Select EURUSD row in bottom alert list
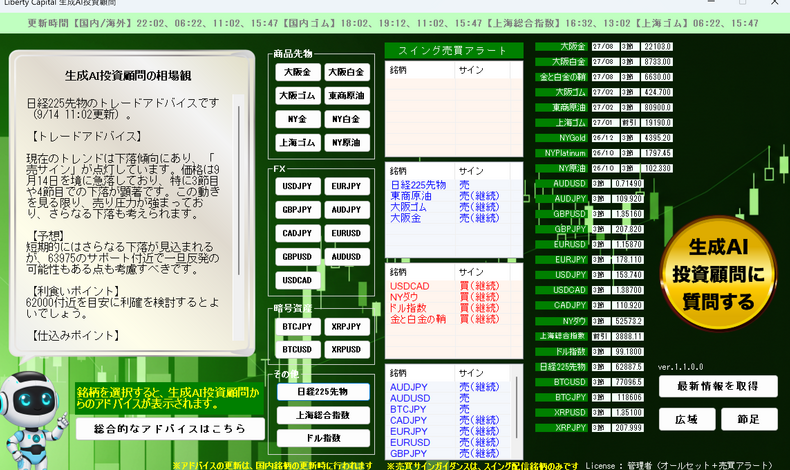Image resolution: width=790 pixels, height=470 pixels. coord(449,442)
